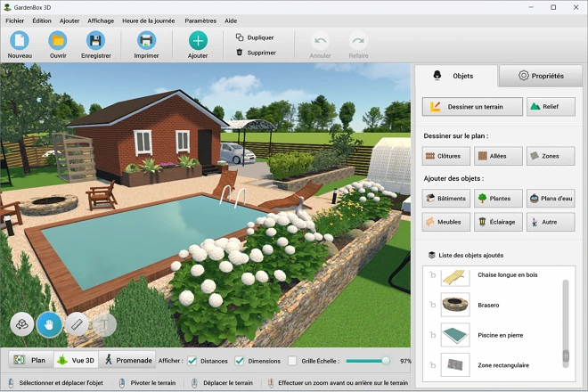Toggle lock for Chaise longue en bois
The width and height of the screenshot is (588, 392).
(432, 275)
